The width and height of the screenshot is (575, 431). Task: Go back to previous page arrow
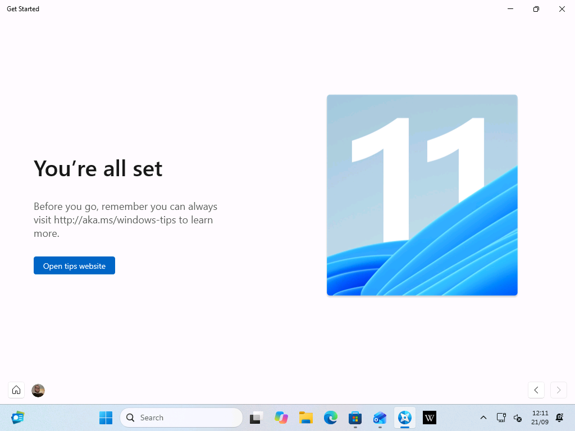coord(536,390)
